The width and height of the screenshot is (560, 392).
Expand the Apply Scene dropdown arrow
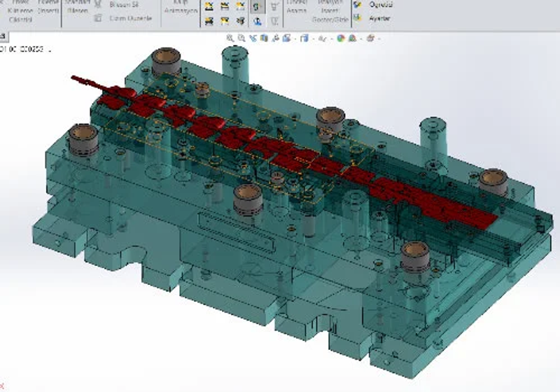pos(361,38)
